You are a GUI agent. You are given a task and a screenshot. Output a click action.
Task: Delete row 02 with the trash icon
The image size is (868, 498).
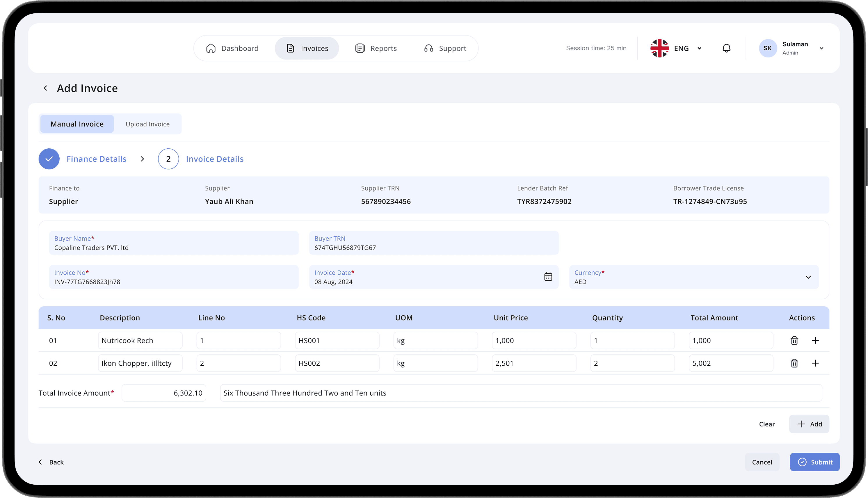(x=794, y=363)
